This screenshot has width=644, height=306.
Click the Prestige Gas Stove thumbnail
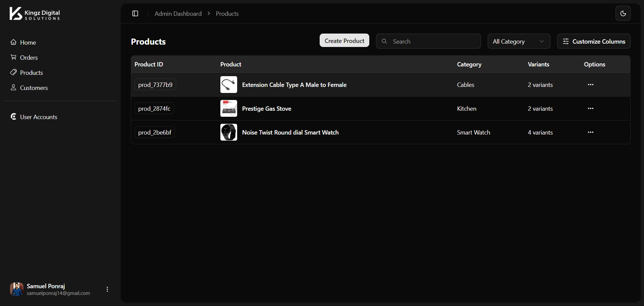(229, 108)
